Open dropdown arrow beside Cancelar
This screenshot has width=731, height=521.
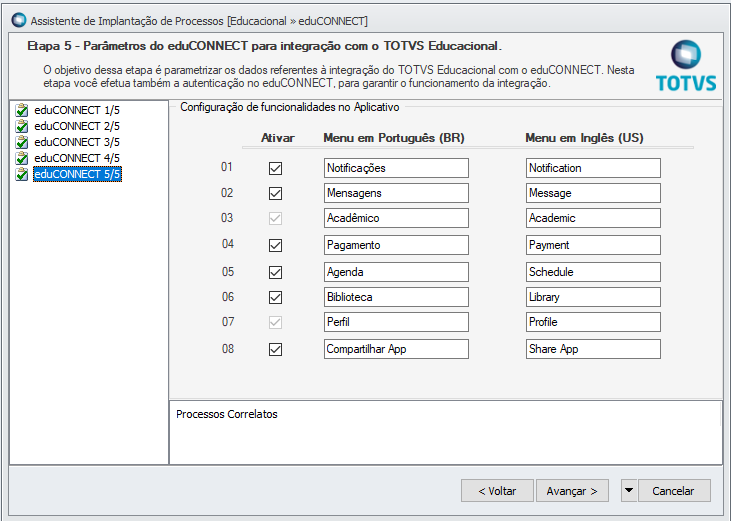pyautogui.click(x=628, y=490)
